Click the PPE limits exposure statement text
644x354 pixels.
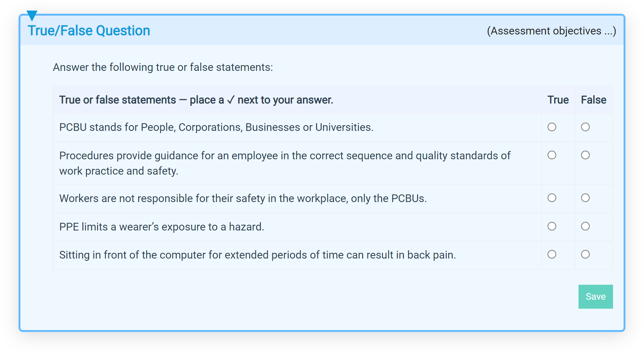pos(162,227)
